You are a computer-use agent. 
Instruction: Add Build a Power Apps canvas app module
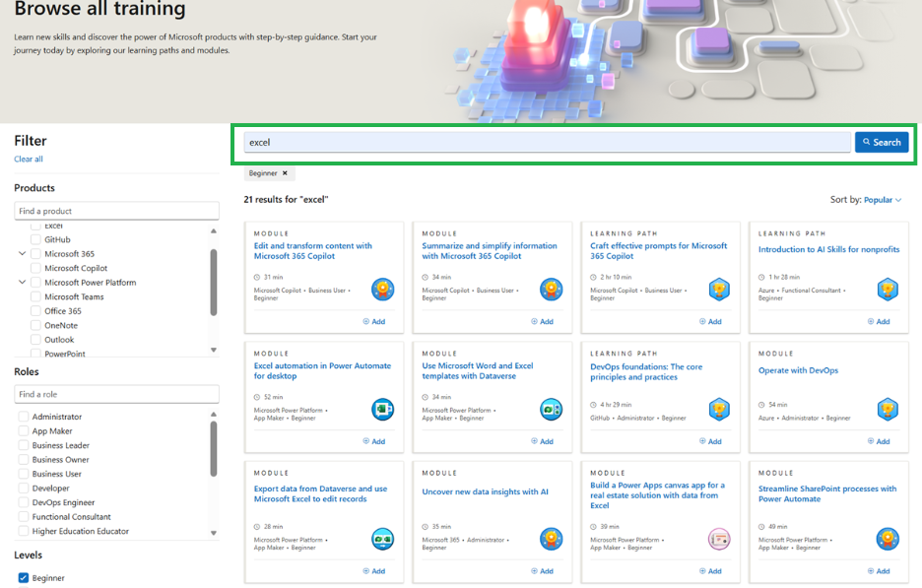[x=710, y=571]
